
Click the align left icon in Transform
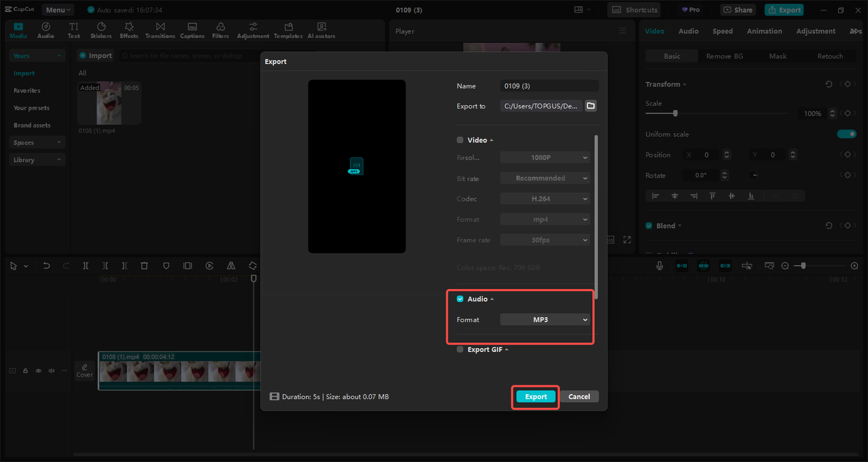point(655,195)
